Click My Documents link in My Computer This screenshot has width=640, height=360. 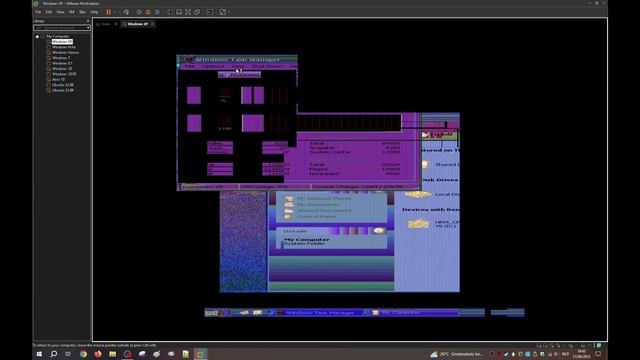coord(318,204)
